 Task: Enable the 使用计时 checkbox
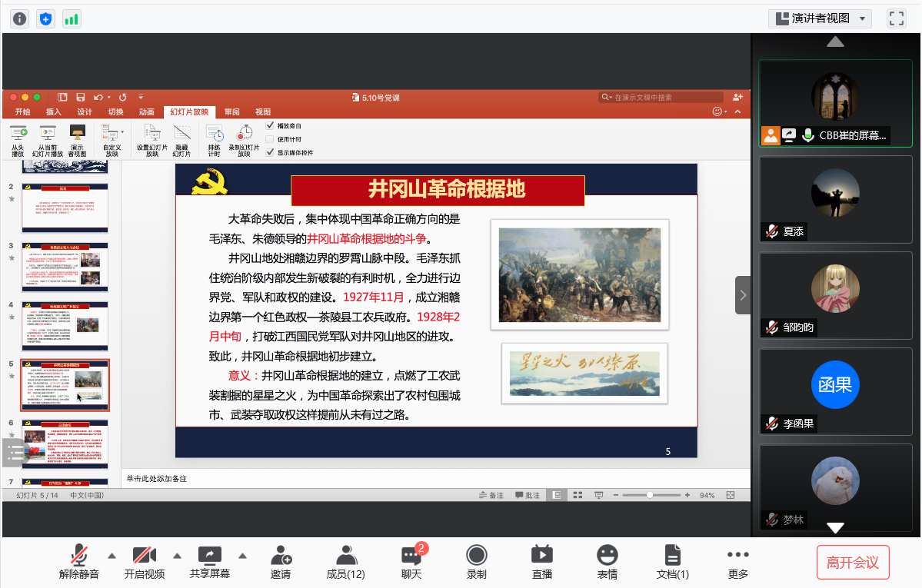click(x=271, y=138)
